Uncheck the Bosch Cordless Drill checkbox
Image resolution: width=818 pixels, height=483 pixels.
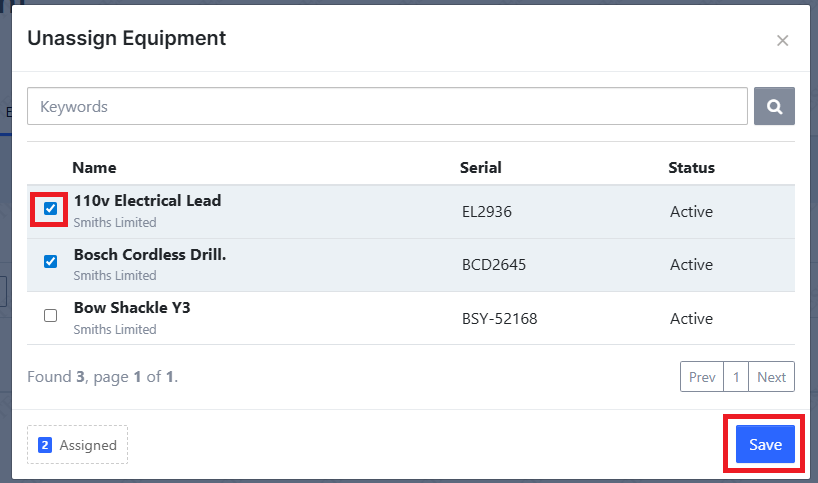pos(51,261)
